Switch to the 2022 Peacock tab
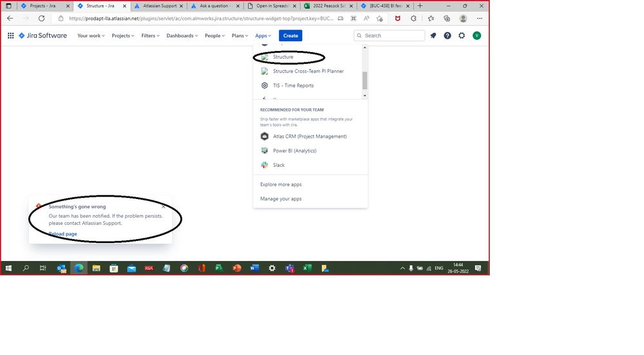The width and height of the screenshot is (644, 355). click(x=329, y=6)
